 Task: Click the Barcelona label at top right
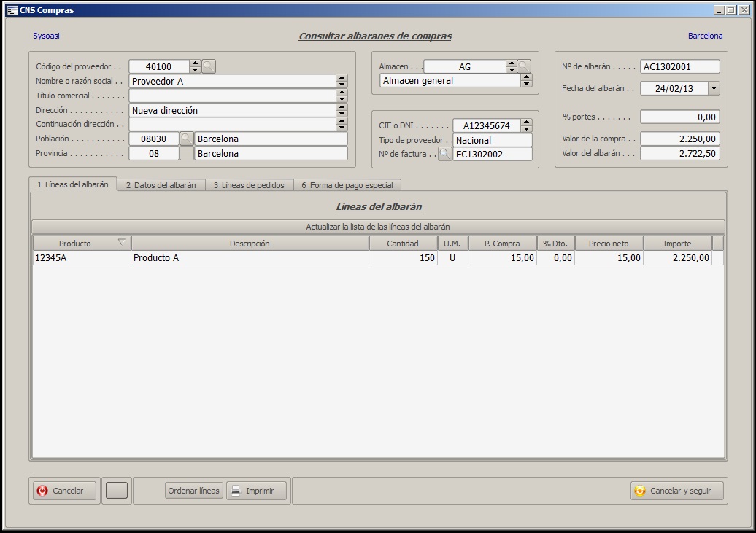(x=705, y=36)
